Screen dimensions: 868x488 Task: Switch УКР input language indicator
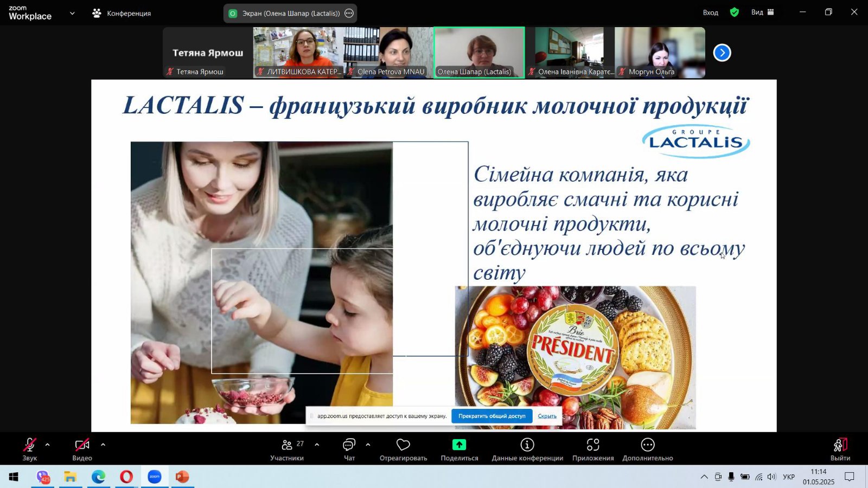click(x=789, y=477)
